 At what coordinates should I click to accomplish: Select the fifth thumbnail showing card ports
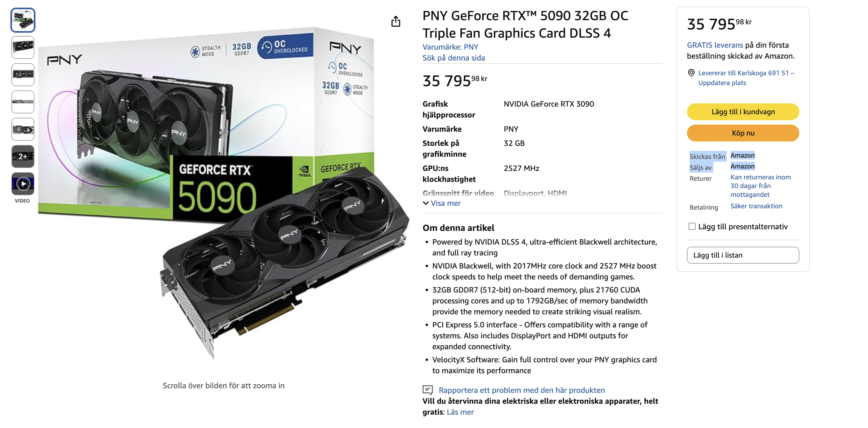tap(23, 129)
